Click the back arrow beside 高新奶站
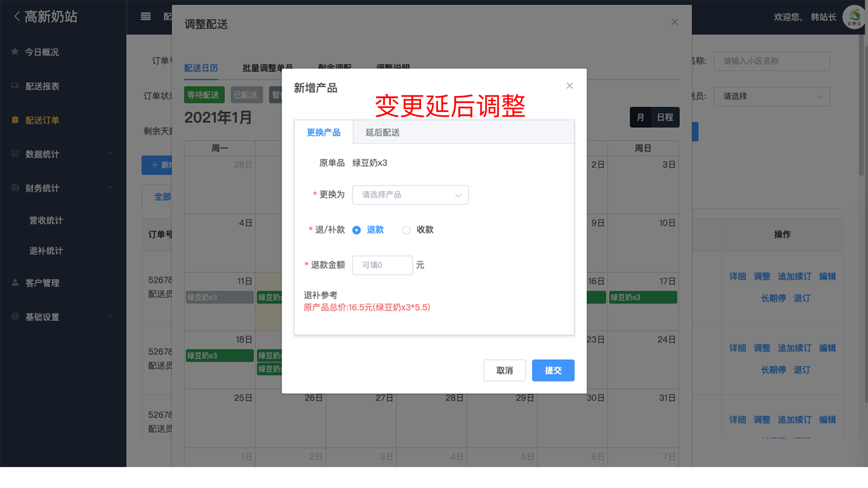The image size is (868, 488). [17, 17]
